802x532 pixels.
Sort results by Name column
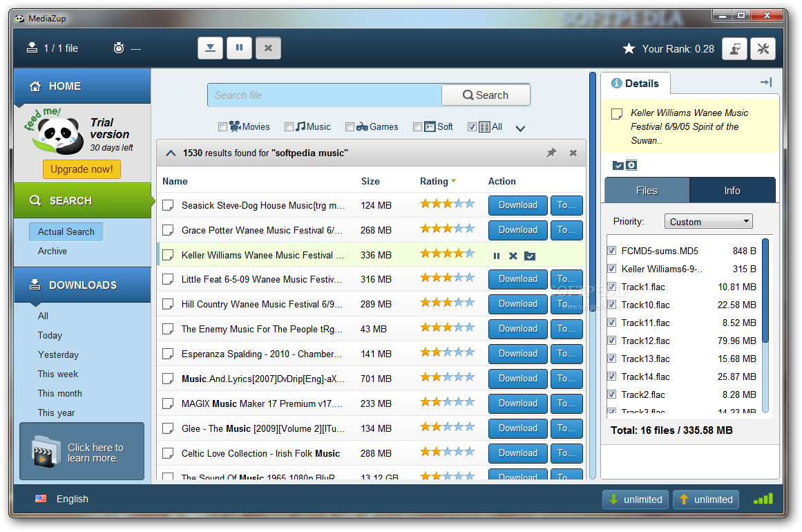point(175,181)
